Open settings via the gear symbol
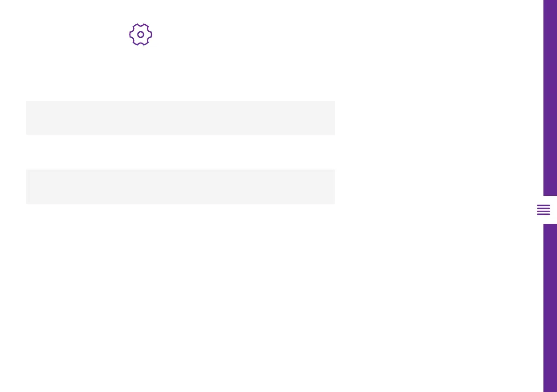The image size is (557, 392). [141, 35]
